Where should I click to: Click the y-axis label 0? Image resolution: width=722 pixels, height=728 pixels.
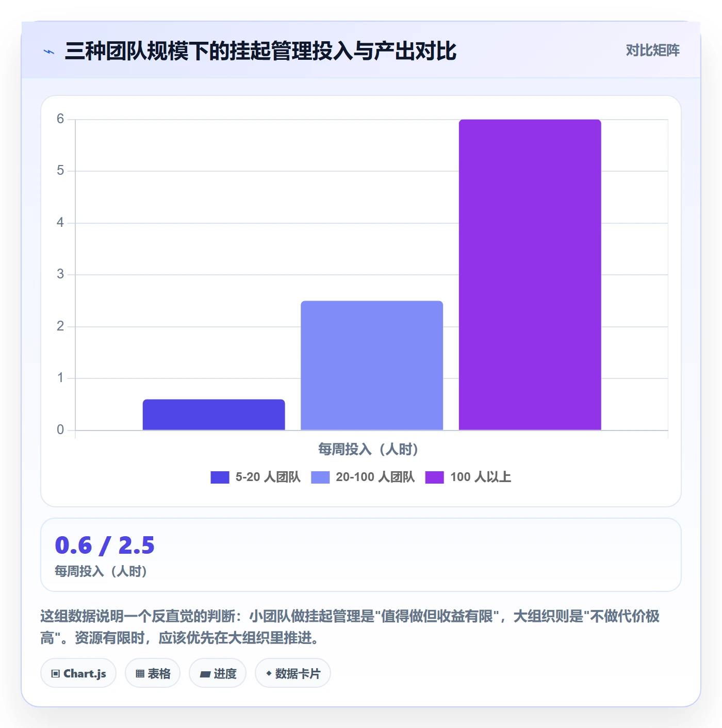60,430
